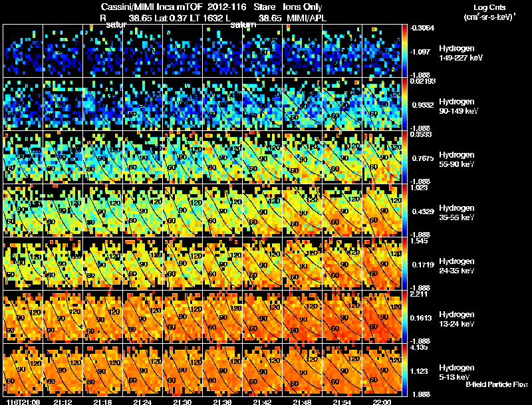532x405 pixels.
Task: Click the color bar beside 149-227 keV row
Action: (x=404, y=51)
